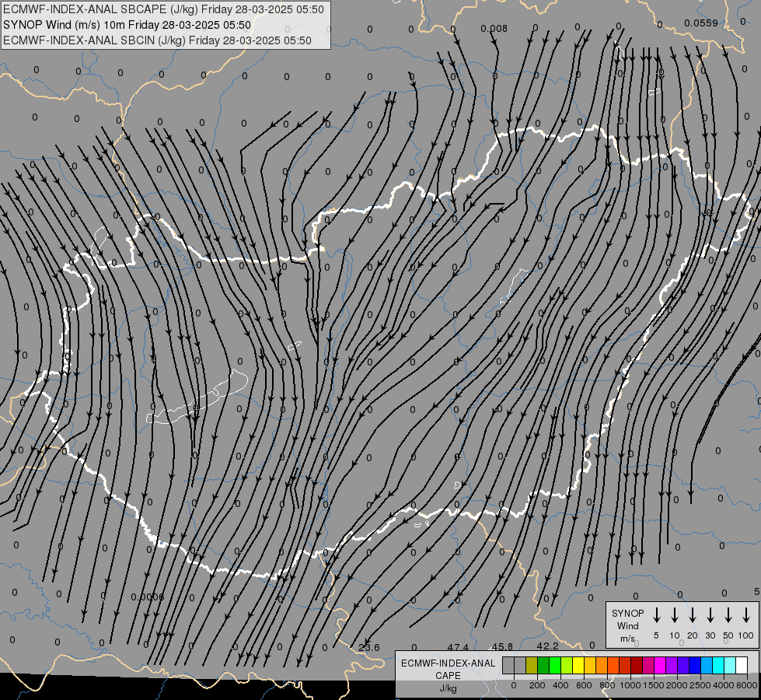
Task: Click the SBCAPE title line at top
Action: click(x=163, y=9)
